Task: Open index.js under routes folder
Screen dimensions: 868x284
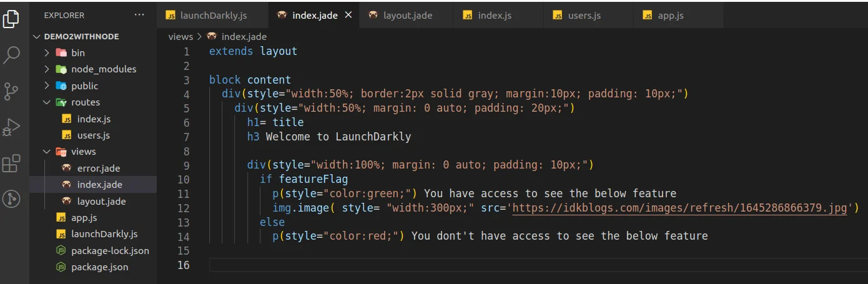Action: click(94, 119)
